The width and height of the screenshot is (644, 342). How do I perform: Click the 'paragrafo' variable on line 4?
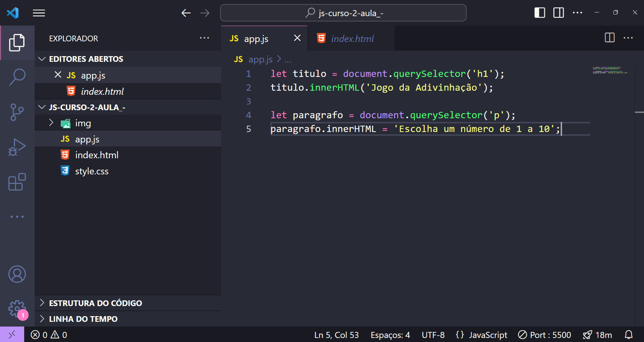(x=318, y=115)
